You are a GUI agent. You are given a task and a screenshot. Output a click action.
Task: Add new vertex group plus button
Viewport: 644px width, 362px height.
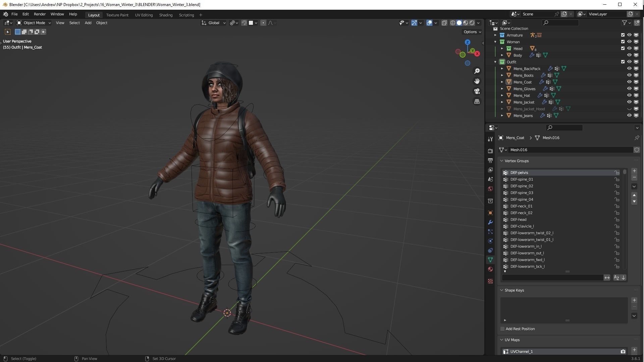click(634, 171)
